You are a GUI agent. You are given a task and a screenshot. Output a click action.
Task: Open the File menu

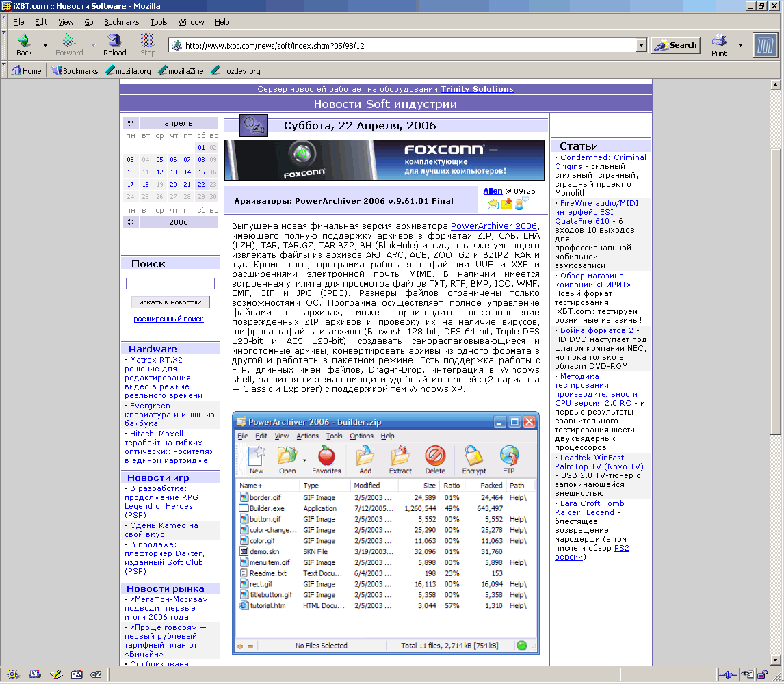(x=18, y=22)
